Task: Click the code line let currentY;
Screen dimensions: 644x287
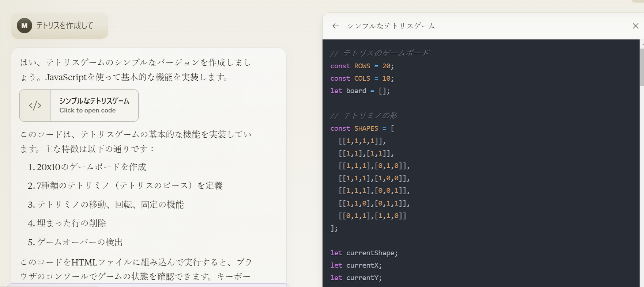Action: 356,278
